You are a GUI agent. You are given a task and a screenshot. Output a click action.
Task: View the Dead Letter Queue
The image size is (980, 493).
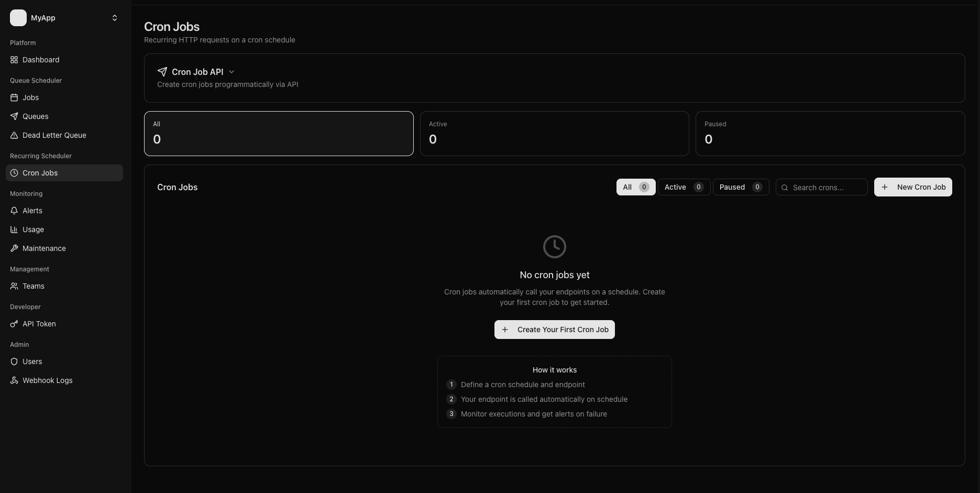[54, 135]
